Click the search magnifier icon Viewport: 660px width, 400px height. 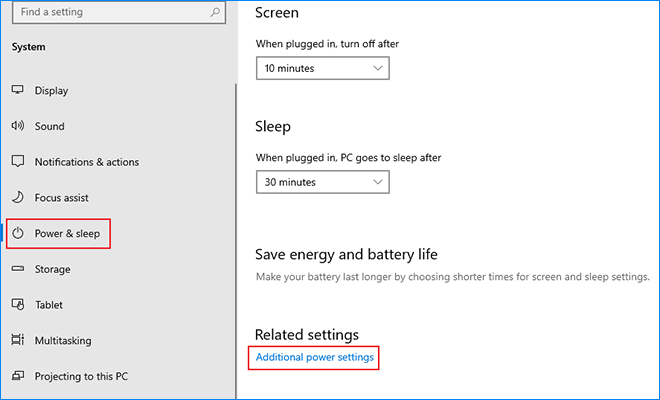(x=214, y=12)
